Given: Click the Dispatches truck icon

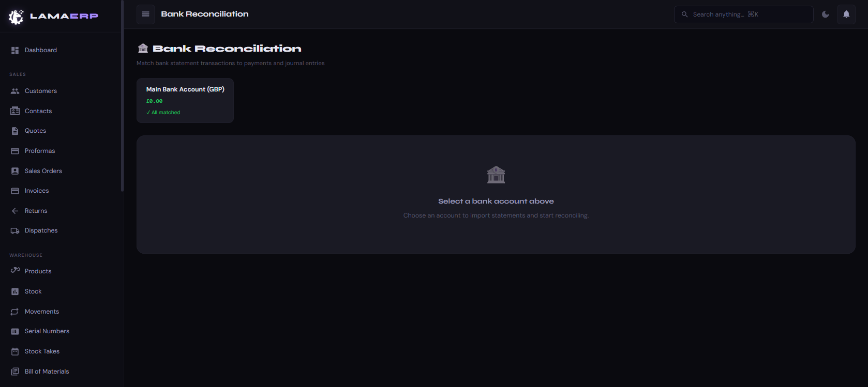Looking at the screenshot, I should 15,231.
